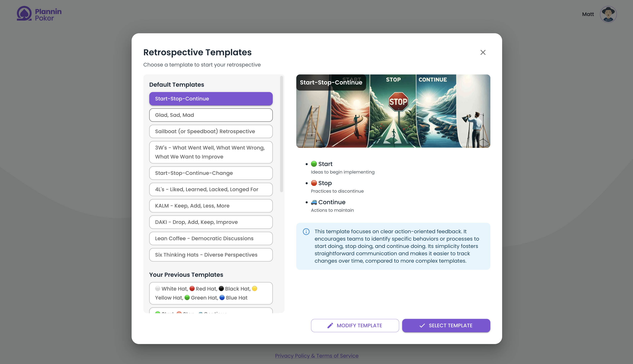This screenshot has width=633, height=364.
Task: Select Six Thinking Hats Diverse Perspectives template
Action: tap(211, 255)
